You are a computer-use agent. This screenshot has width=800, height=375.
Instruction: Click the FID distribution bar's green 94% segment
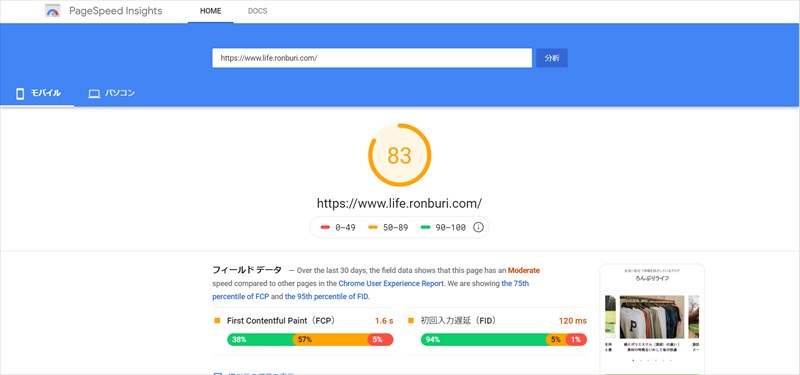(484, 340)
